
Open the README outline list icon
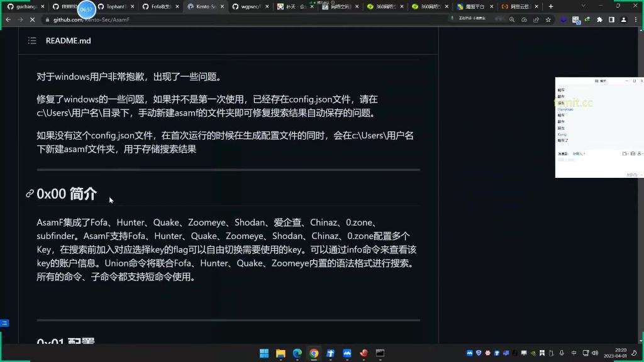32,41
